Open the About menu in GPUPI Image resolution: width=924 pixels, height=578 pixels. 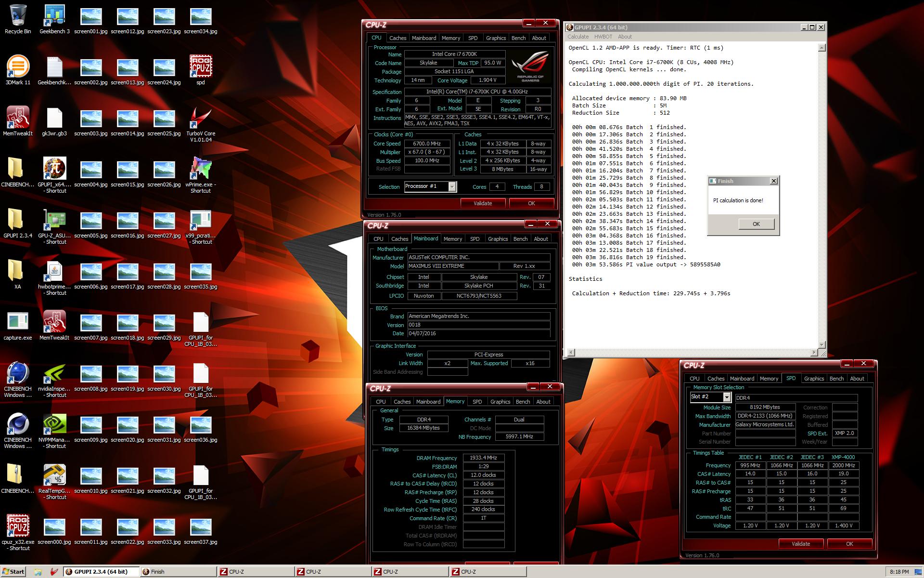(x=625, y=37)
